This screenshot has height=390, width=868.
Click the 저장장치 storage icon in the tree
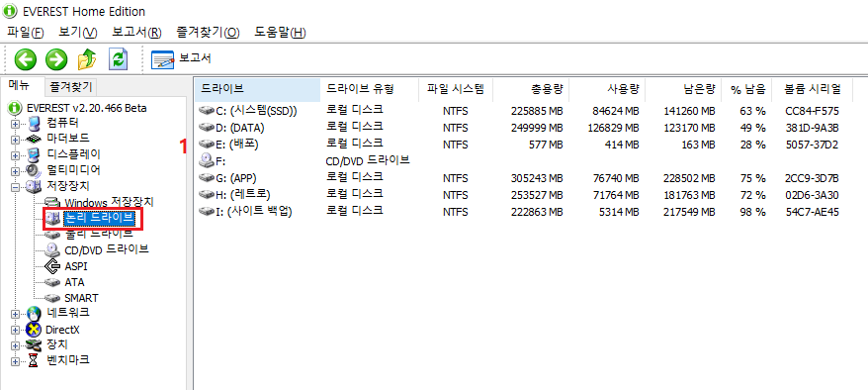(34, 186)
